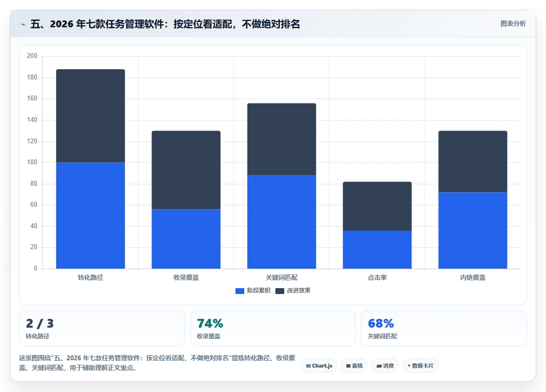546x392 pixels.
Task: Click the 0 y-axis value
Action: click(36, 269)
